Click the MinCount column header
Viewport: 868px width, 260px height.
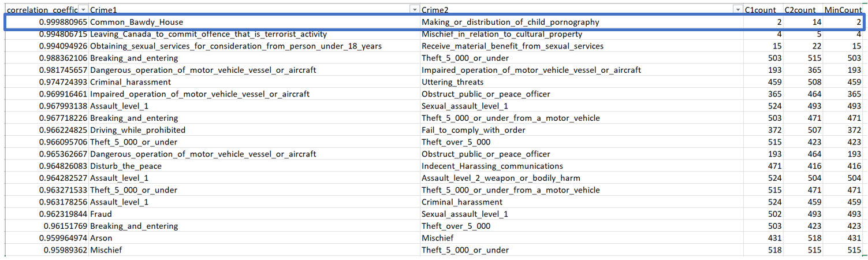click(x=843, y=10)
